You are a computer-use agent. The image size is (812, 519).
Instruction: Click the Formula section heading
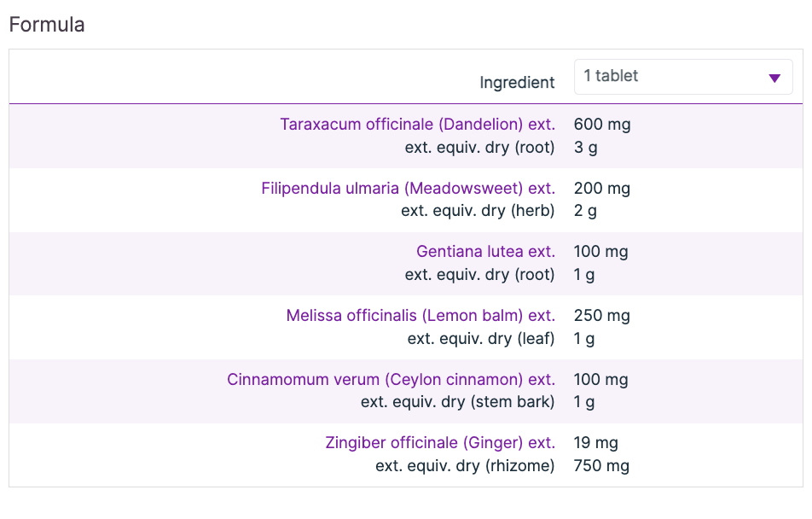tap(47, 25)
